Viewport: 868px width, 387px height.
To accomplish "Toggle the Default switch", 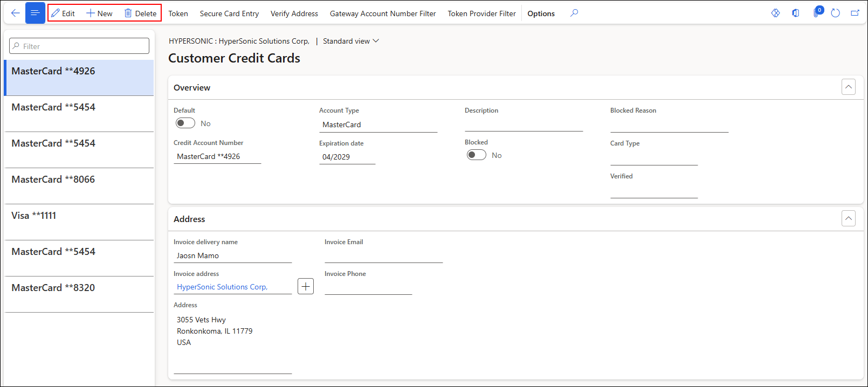I will pos(185,123).
